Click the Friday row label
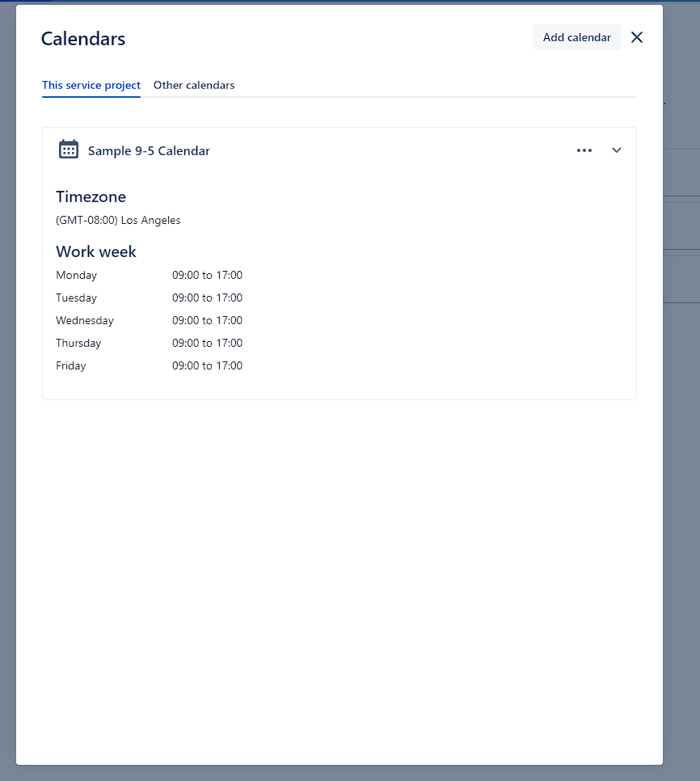700x781 pixels. coord(70,366)
